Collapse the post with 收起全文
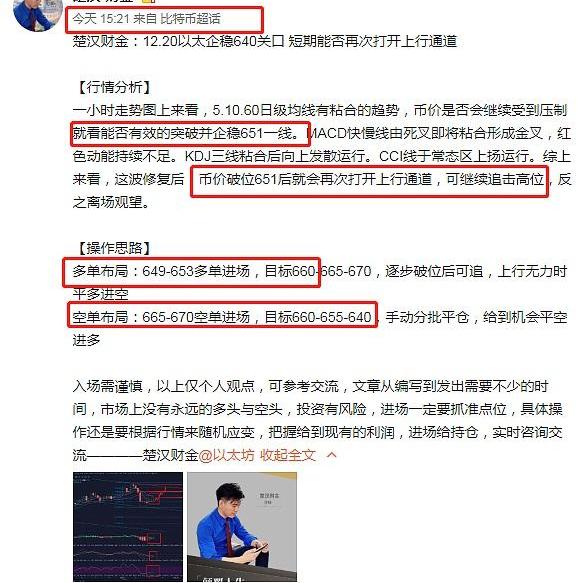The image size is (587, 583). click(288, 455)
